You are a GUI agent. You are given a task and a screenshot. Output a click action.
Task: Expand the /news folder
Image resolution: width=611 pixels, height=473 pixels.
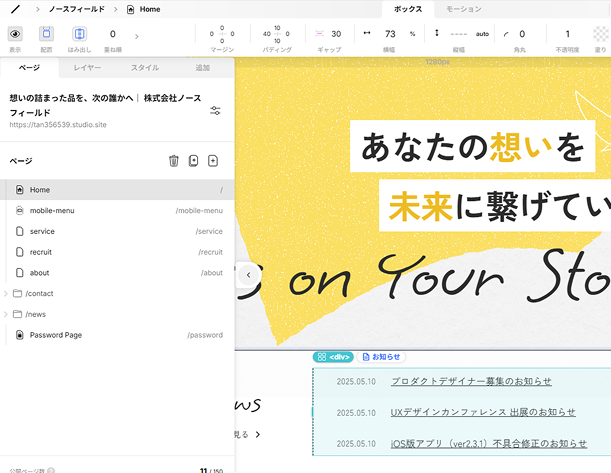[7, 314]
